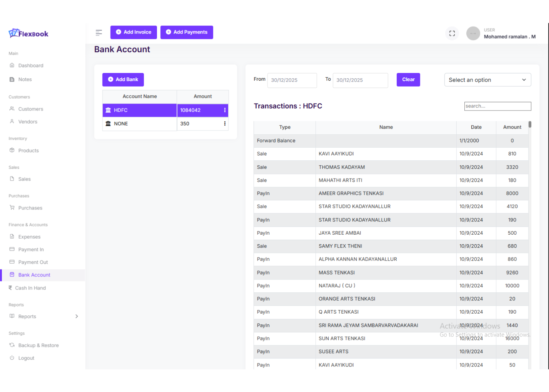Open Cash In Hand section
Screen dimensions: 549x392
click(x=30, y=288)
